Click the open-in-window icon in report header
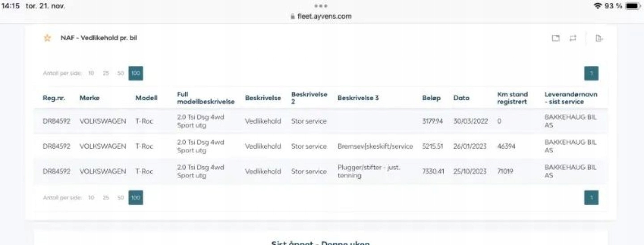 tap(556, 39)
